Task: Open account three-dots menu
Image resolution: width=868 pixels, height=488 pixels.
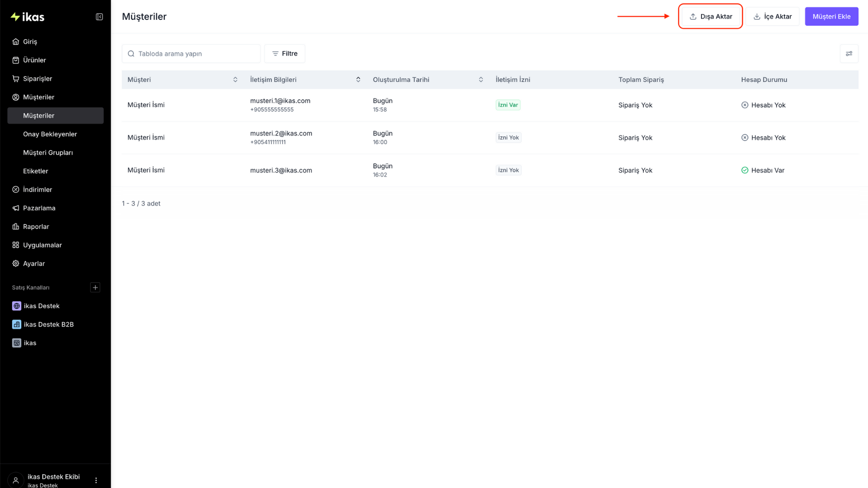Action: click(96, 480)
